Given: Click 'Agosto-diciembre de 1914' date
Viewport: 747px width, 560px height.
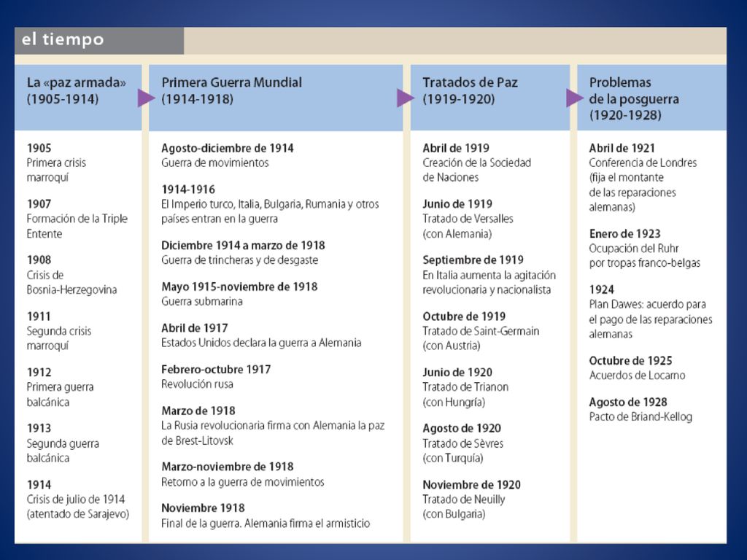Looking at the screenshot, I should click(x=228, y=148).
